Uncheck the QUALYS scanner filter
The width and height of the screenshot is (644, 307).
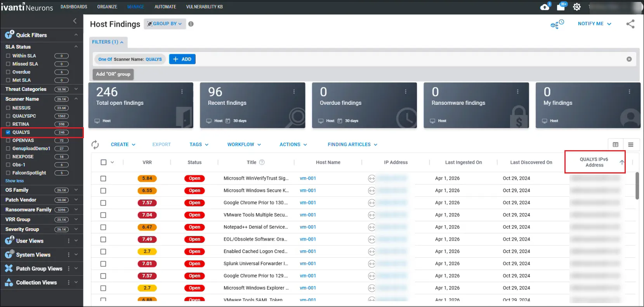point(8,132)
